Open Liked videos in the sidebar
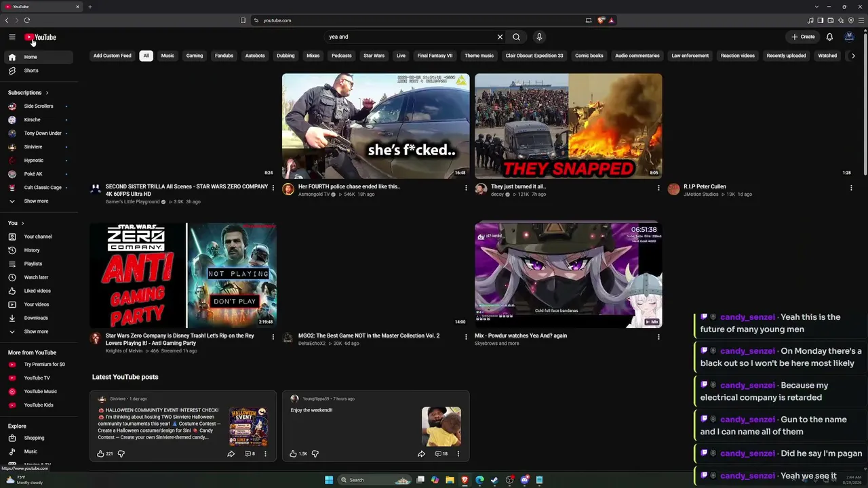The image size is (868, 488). [x=37, y=291]
